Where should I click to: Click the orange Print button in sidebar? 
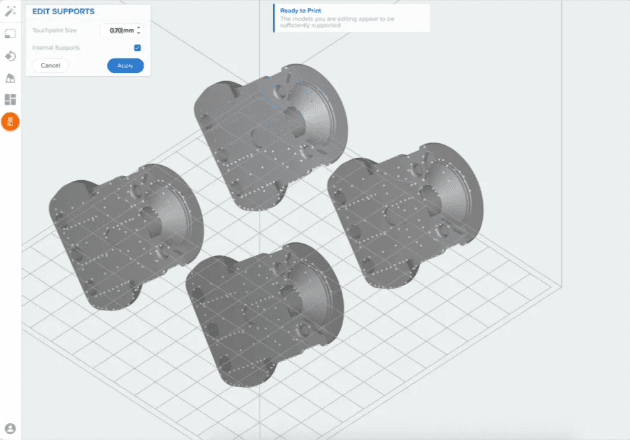10,122
